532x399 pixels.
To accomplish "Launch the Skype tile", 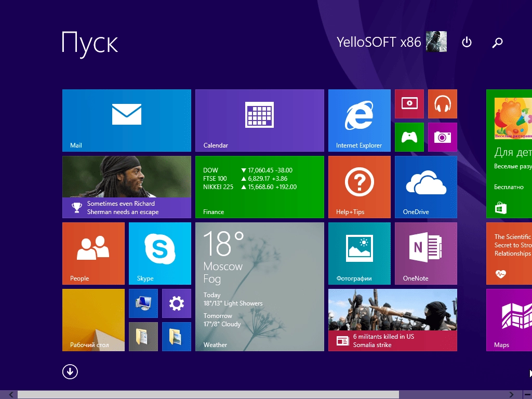I will pyautogui.click(x=160, y=254).
